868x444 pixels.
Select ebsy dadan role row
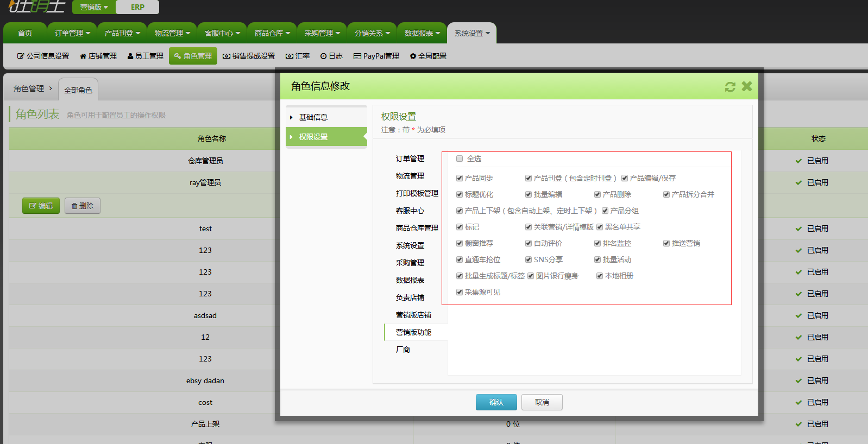(205, 380)
